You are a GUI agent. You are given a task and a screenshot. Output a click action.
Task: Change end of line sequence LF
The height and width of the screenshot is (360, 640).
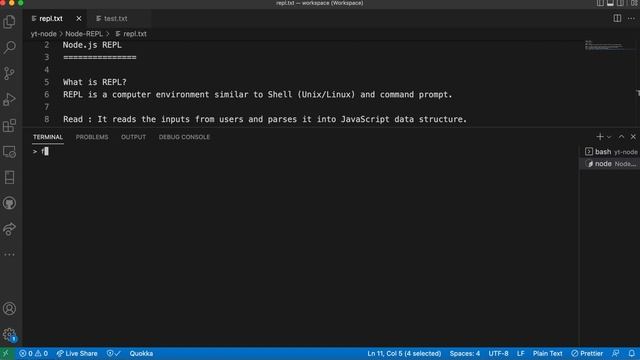[x=520, y=353]
